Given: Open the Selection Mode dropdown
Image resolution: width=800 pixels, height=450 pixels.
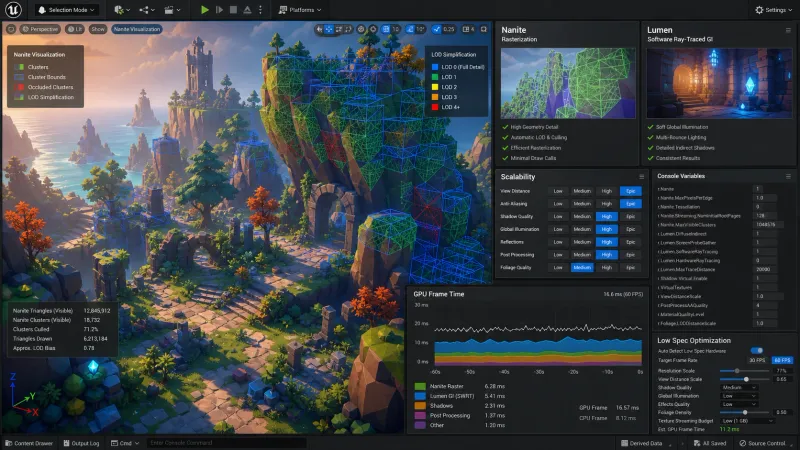Looking at the screenshot, I should tap(67, 10).
